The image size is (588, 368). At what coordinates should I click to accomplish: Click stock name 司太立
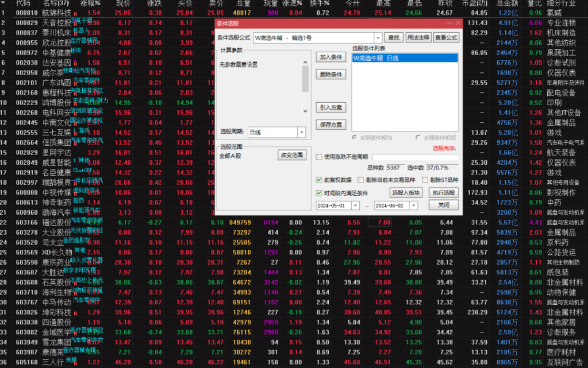tap(53, 242)
